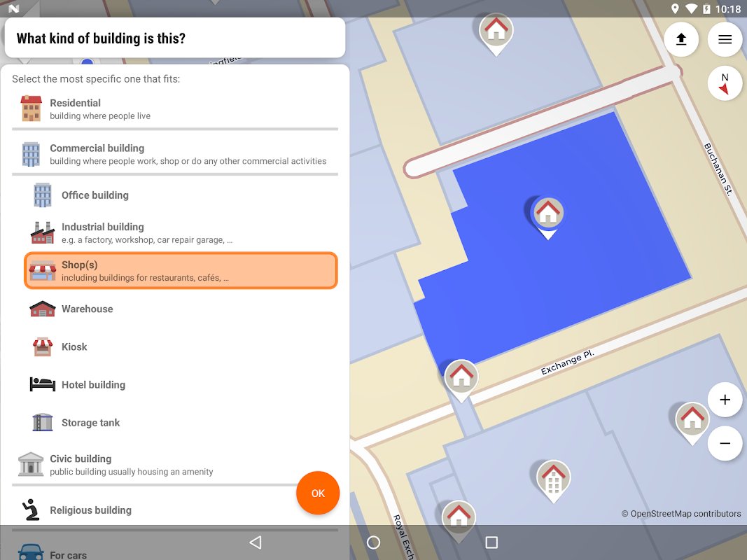Click the bed Hotel building icon
747x560 pixels.
coord(43,384)
